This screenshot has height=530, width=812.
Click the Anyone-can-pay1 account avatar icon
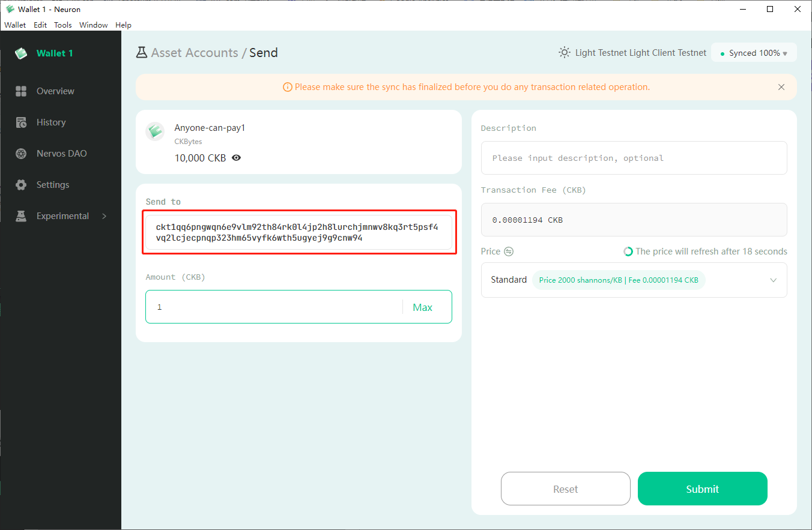click(155, 131)
